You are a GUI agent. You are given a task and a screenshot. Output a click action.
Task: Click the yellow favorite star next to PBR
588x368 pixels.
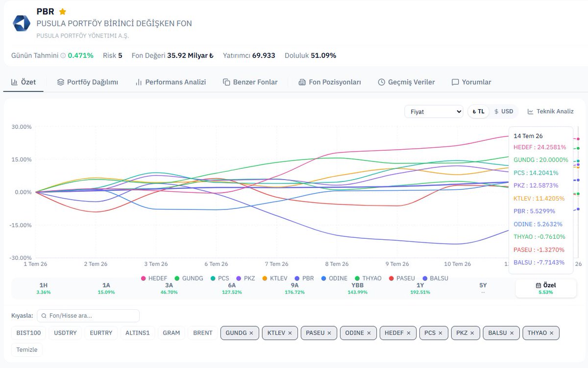click(x=62, y=12)
